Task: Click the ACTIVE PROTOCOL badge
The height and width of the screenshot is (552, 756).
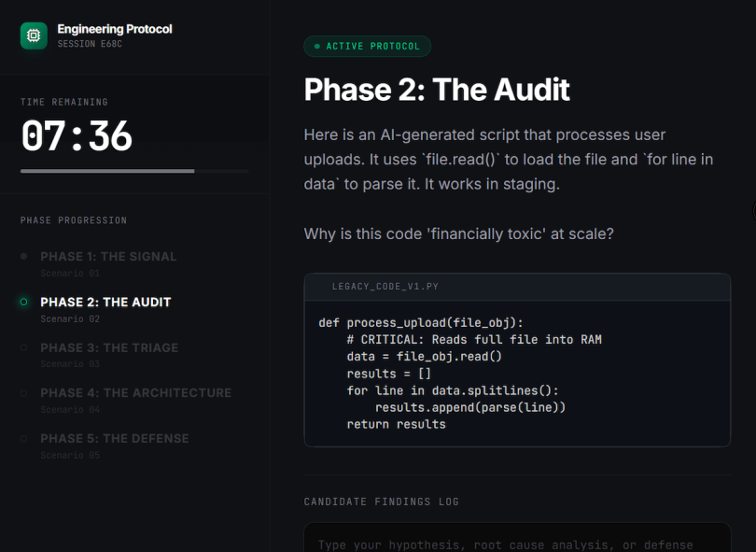Action: 367,45
